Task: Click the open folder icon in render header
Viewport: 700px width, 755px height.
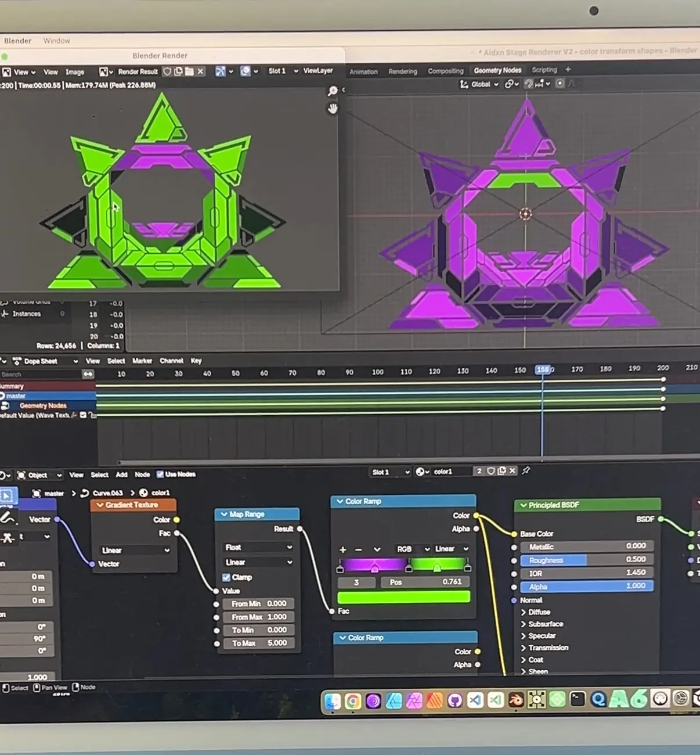Action: click(x=189, y=71)
